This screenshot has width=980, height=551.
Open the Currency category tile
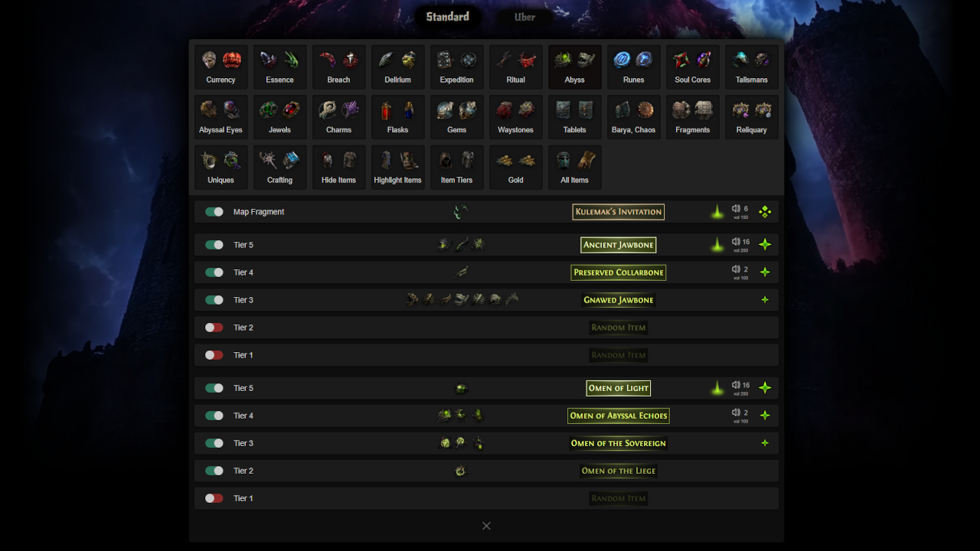pos(220,67)
